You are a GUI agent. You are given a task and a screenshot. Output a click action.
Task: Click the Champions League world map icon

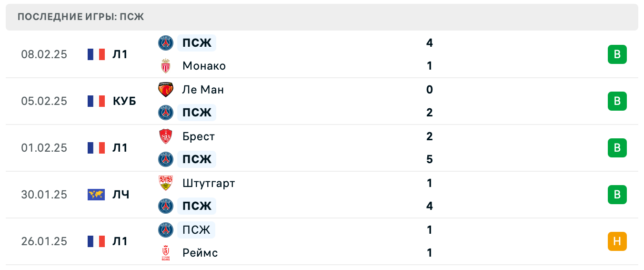pyautogui.click(x=96, y=195)
